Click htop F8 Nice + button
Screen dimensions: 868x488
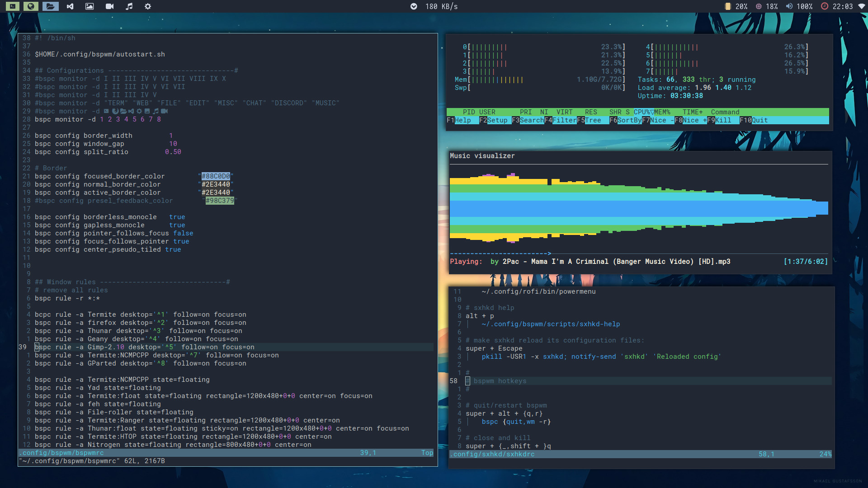pos(691,120)
